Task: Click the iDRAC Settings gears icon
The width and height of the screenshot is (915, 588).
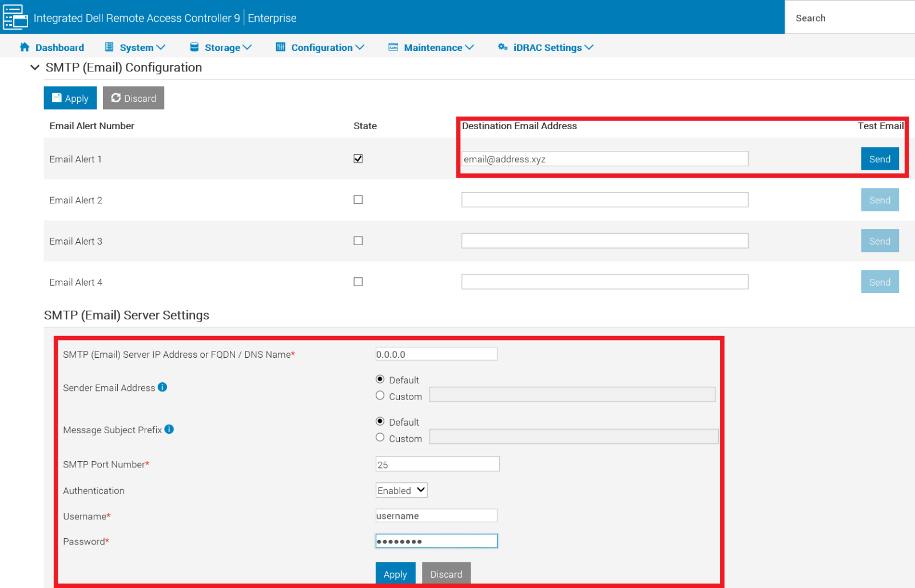Action: [x=503, y=47]
